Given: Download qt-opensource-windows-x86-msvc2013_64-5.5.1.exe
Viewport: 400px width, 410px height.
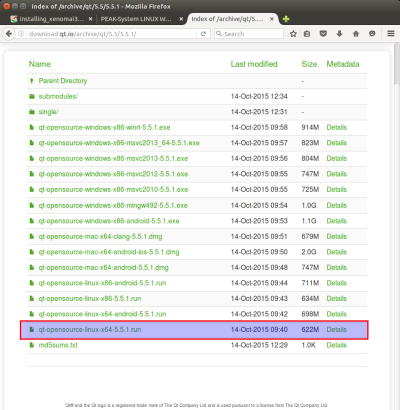Looking at the screenshot, I should (x=119, y=143).
